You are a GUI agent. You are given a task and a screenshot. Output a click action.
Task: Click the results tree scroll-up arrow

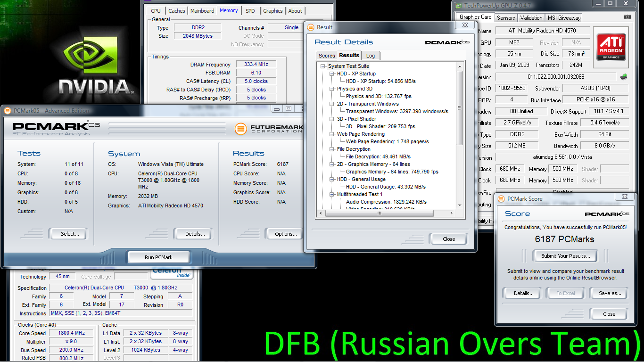point(460,66)
